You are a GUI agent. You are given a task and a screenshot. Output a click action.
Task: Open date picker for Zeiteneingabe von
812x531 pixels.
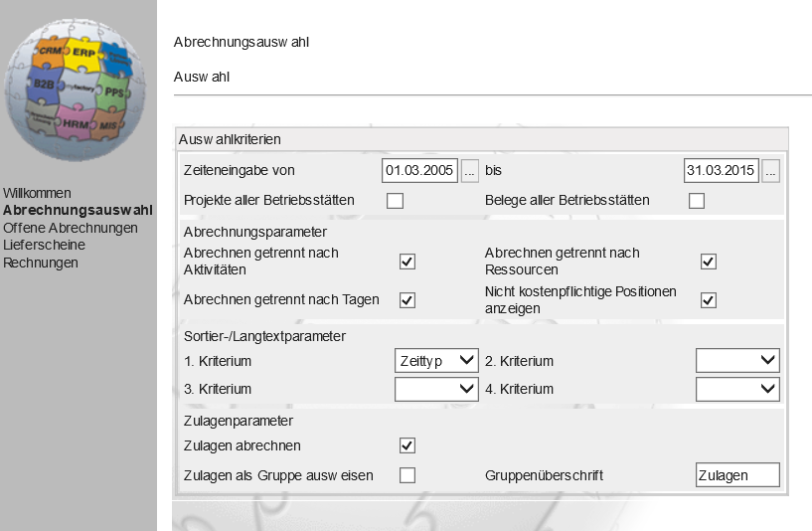pos(471,171)
